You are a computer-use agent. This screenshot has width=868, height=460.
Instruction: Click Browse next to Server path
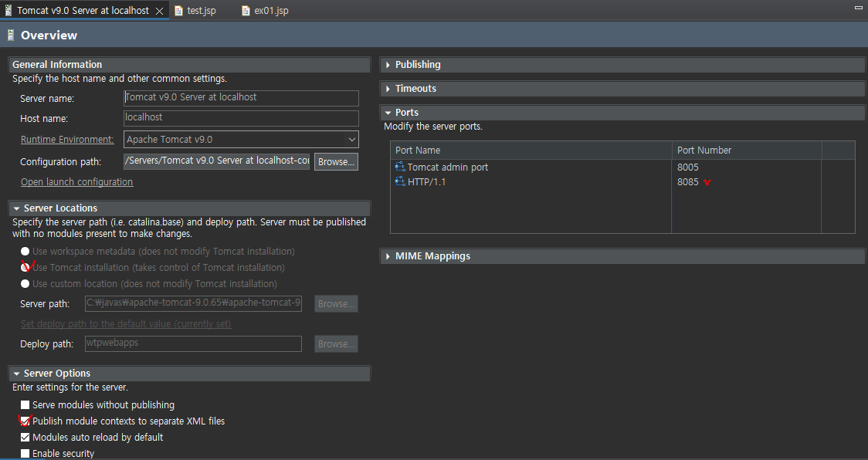tap(336, 304)
